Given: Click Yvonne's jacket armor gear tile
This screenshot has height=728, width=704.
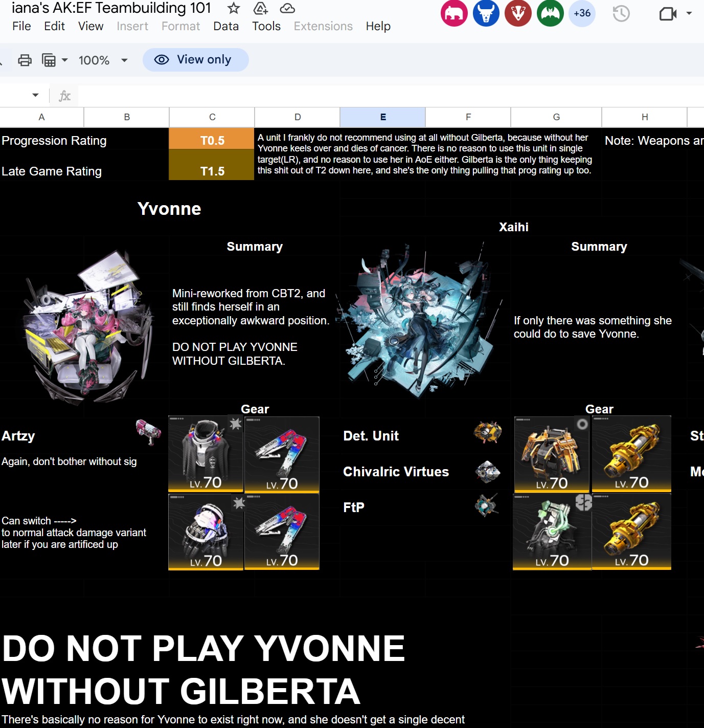Looking at the screenshot, I should (x=206, y=454).
